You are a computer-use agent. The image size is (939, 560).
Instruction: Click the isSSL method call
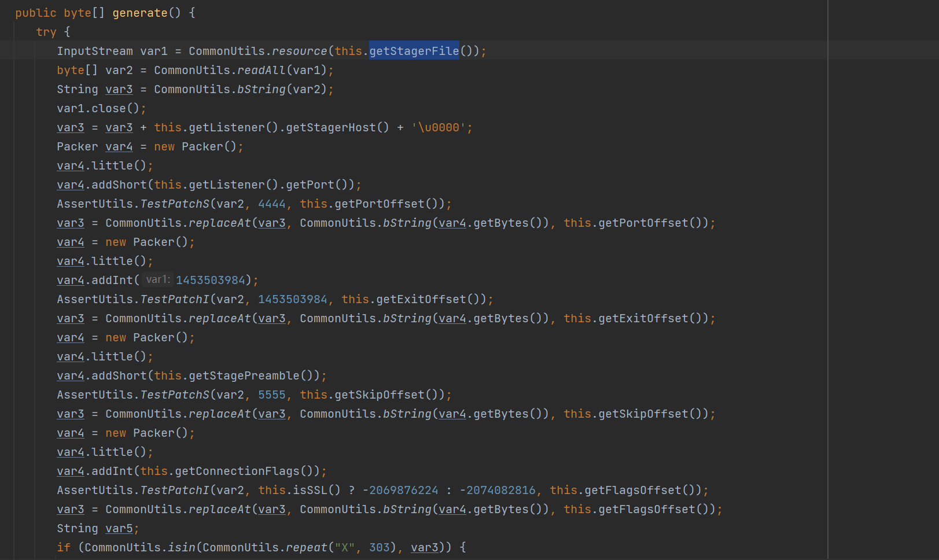tap(310, 490)
